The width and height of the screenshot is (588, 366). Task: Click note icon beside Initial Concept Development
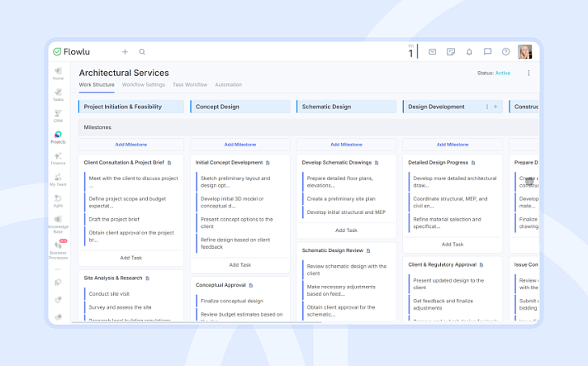(268, 163)
